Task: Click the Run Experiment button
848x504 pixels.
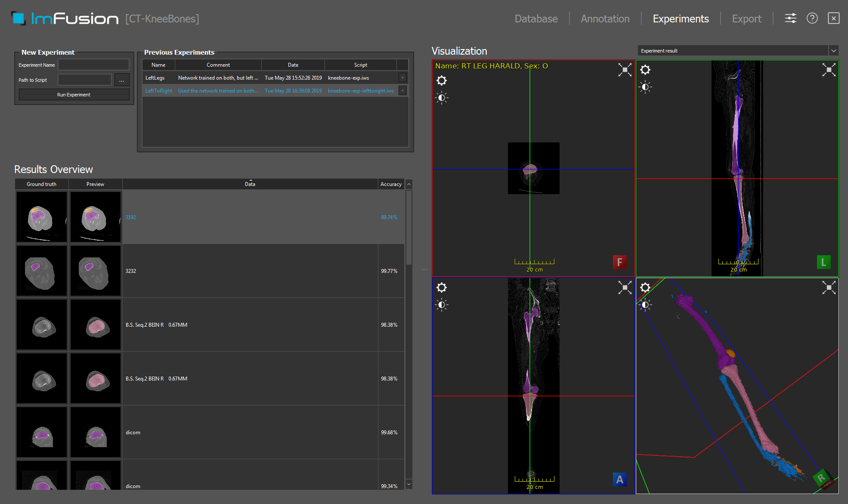Action: [74, 95]
